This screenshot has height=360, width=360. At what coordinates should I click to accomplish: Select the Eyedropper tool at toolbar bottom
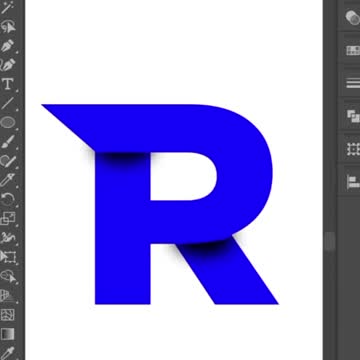[7, 353]
